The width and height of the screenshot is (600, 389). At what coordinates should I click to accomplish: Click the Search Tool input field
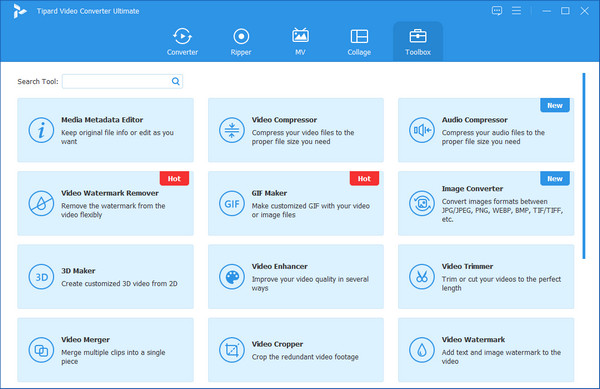coord(122,81)
